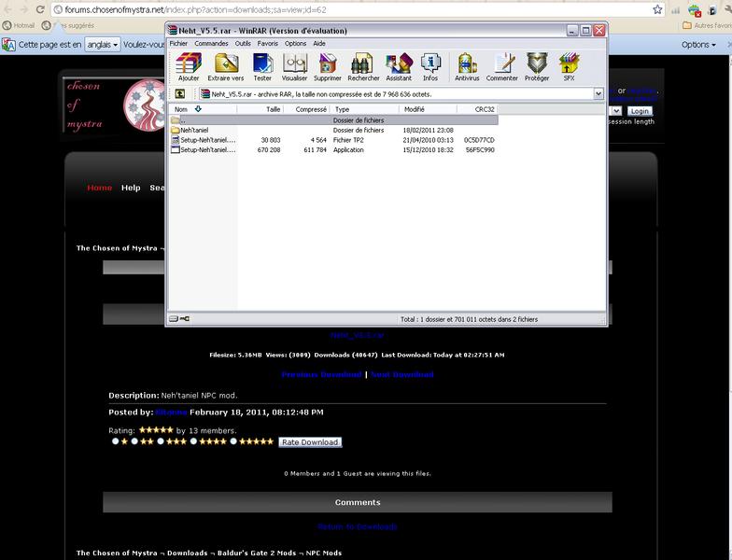732x560 pixels.
Task: Click the browser address bar URL
Action: [x=195, y=9]
